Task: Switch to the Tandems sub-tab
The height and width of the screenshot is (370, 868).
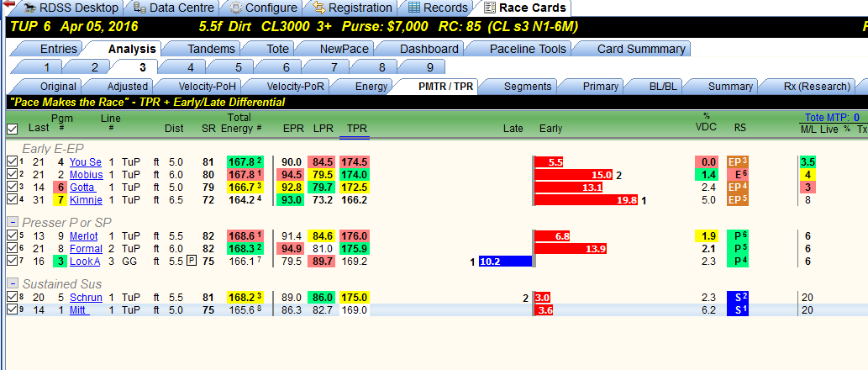Action: (x=203, y=49)
